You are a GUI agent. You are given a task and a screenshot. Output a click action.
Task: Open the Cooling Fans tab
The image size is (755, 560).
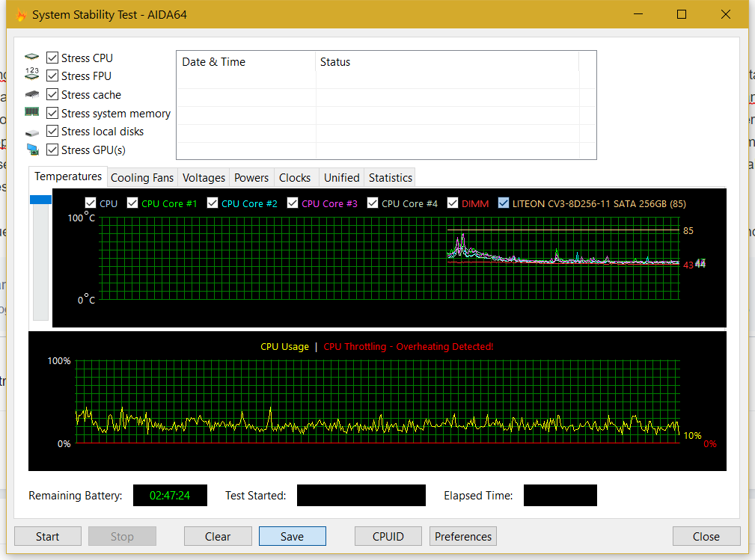(x=142, y=177)
